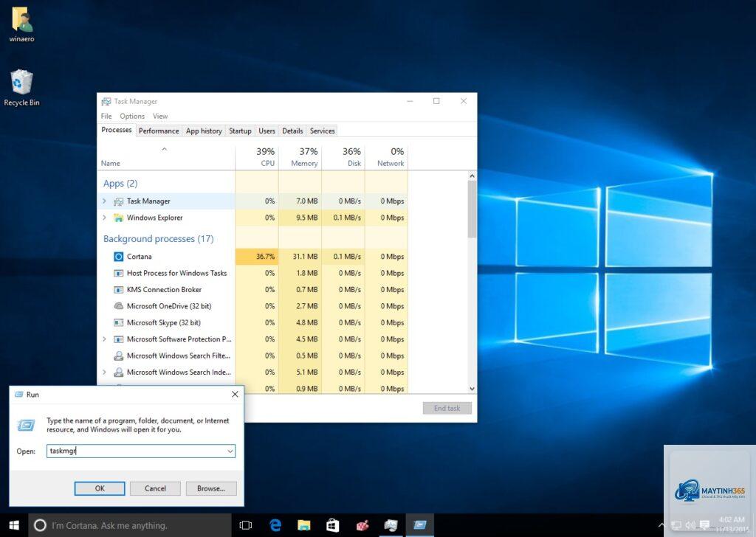Sort processes by Disk column
The width and height of the screenshot is (756, 537).
343,157
